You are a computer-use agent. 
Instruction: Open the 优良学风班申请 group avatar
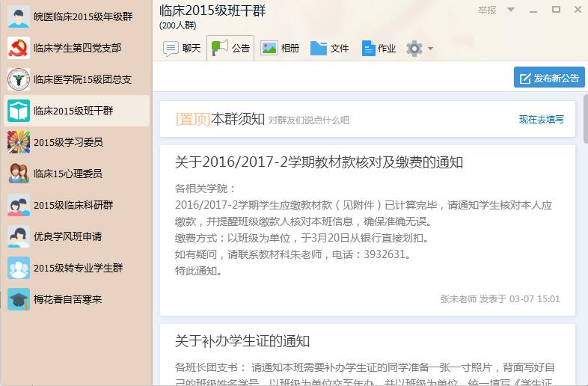pyautogui.click(x=19, y=236)
